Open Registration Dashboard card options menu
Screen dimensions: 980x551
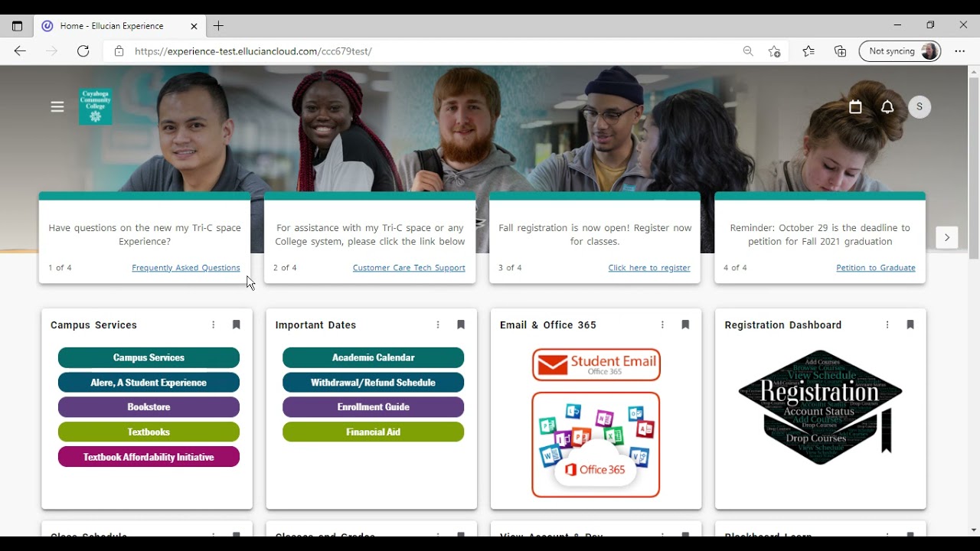pos(887,324)
